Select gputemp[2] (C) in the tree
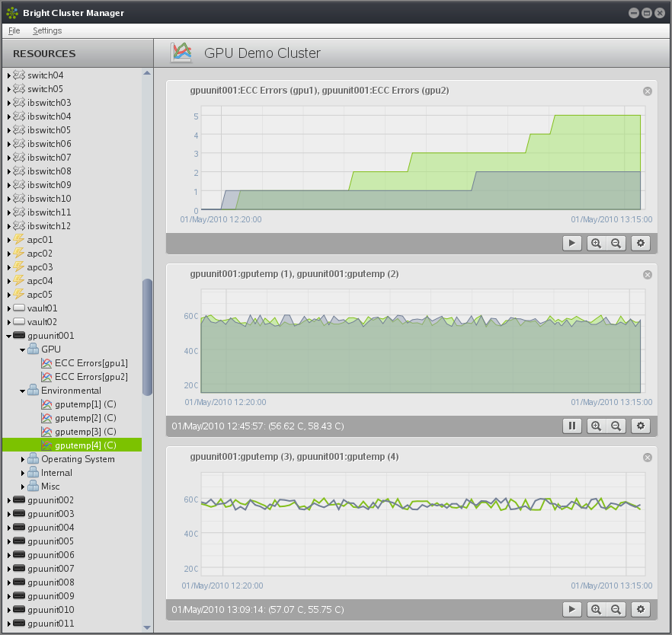This screenshot has width=672, height=635. pyautogui.click(x=85, y=418)
